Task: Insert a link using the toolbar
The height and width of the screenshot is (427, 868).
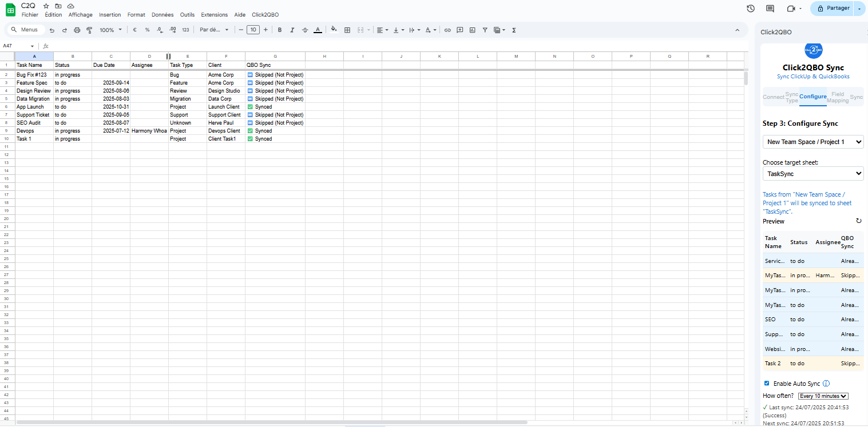Action: point(447,30)
